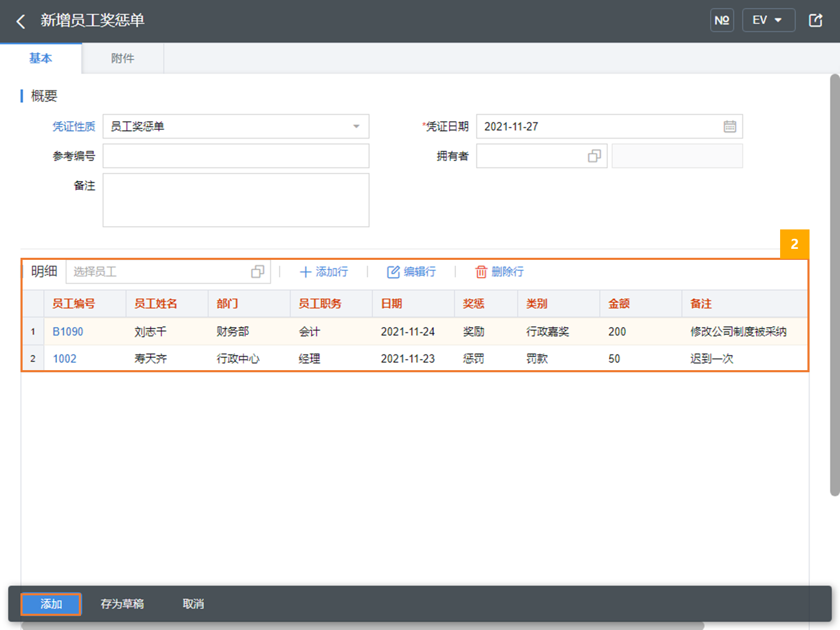Open employee link 1002
The width and height of the screenshot is (840, 630).
coord(65,359)
